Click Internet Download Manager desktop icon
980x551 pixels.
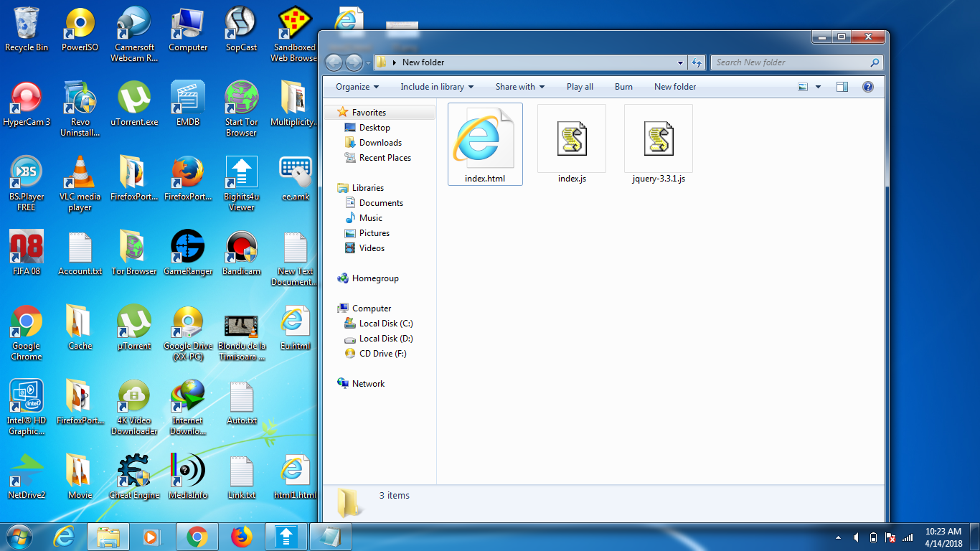coord(188,408)
